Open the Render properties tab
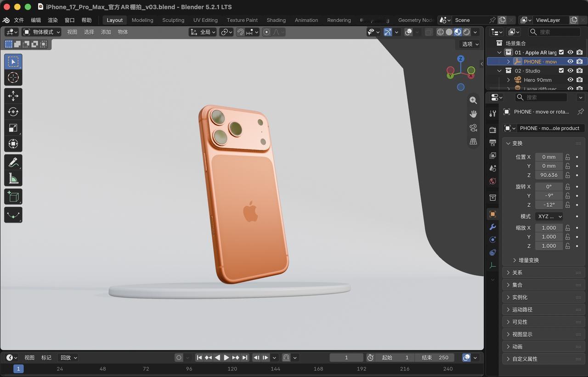The width and height of the screenshot is (588, 377). click(493, 130)
